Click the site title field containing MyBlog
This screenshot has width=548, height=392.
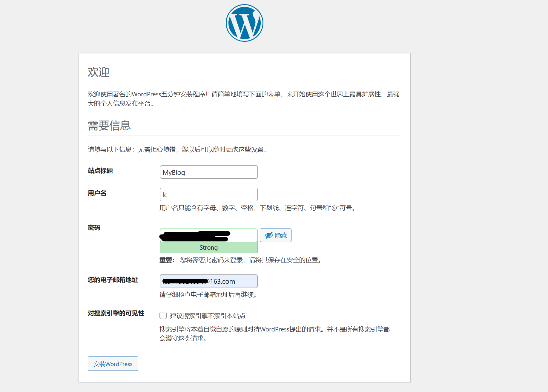click(x=209, y=172)
